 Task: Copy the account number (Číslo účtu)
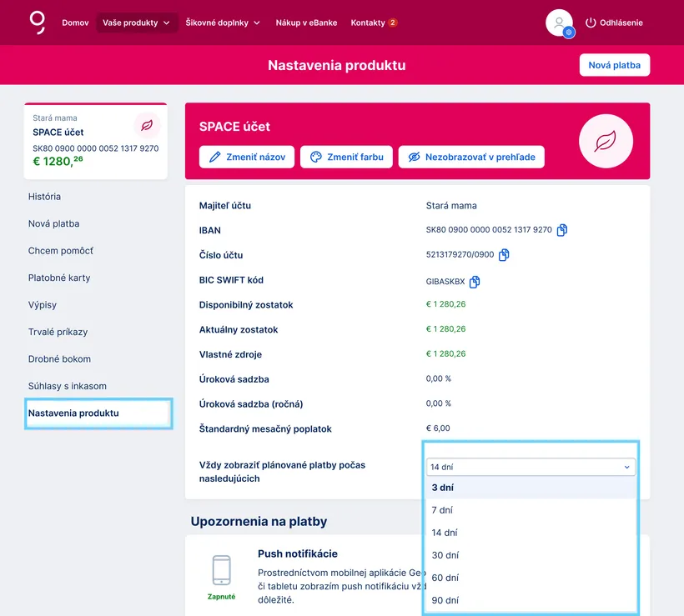[504, 255]
